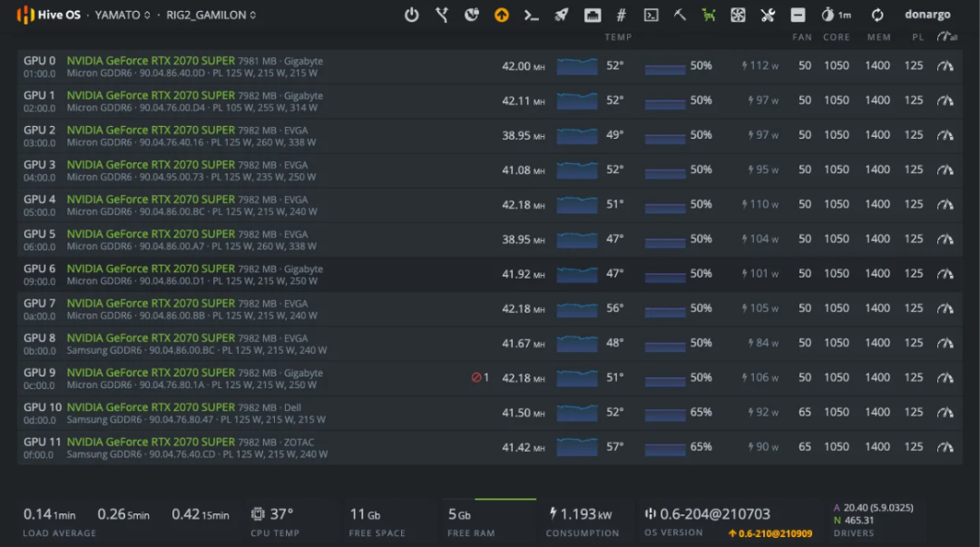This screenshot has width=980, height=547.
Task: Open overclock settings for GPU 5
Action: (x=945, y=239)
